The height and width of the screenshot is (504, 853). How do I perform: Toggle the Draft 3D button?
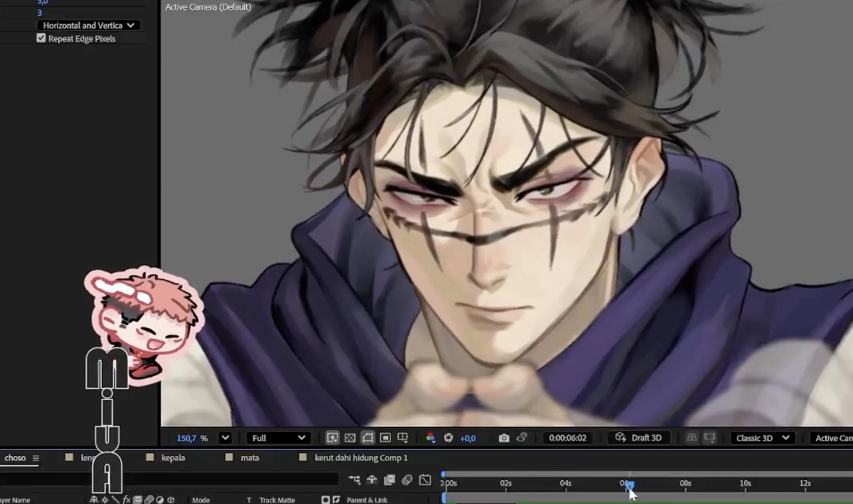(x=639, y=438)
